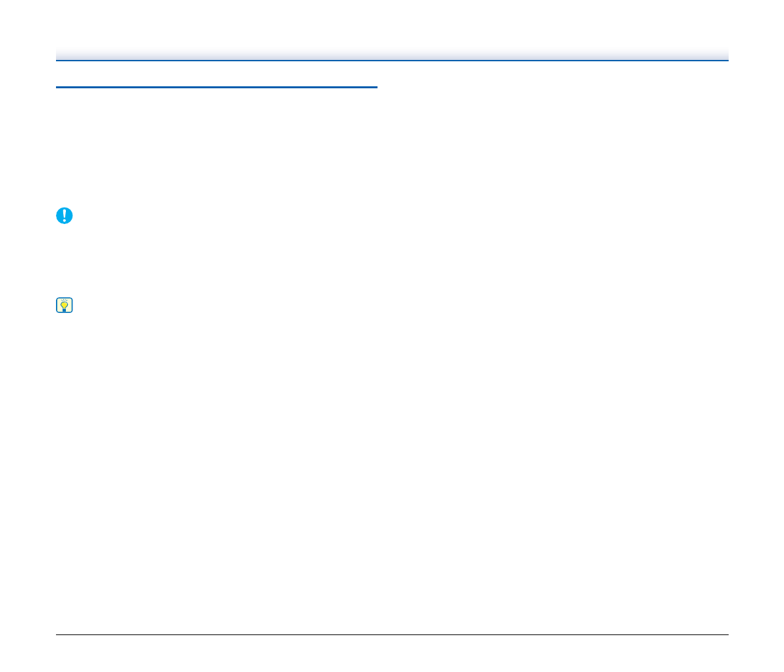The height and width of the screenshot is (672, 784).
Task: Tap the exclamation mark inside blue circle
Action: pos(64,215)
